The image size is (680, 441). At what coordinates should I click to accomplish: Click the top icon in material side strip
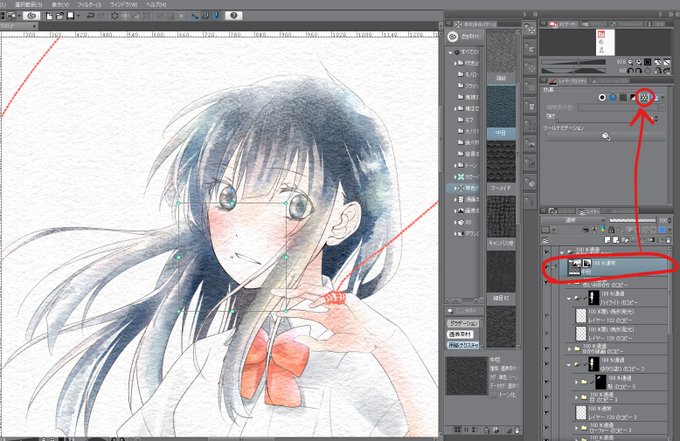530,29
